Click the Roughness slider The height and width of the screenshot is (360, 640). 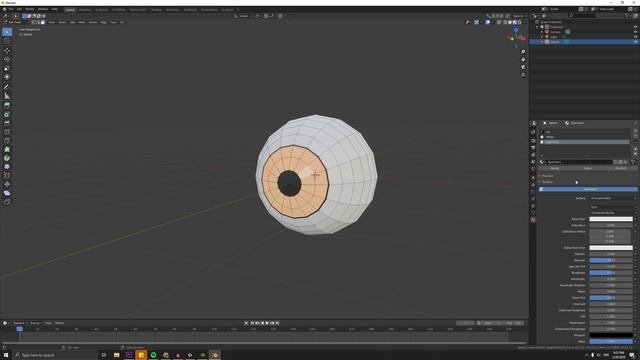611,273
